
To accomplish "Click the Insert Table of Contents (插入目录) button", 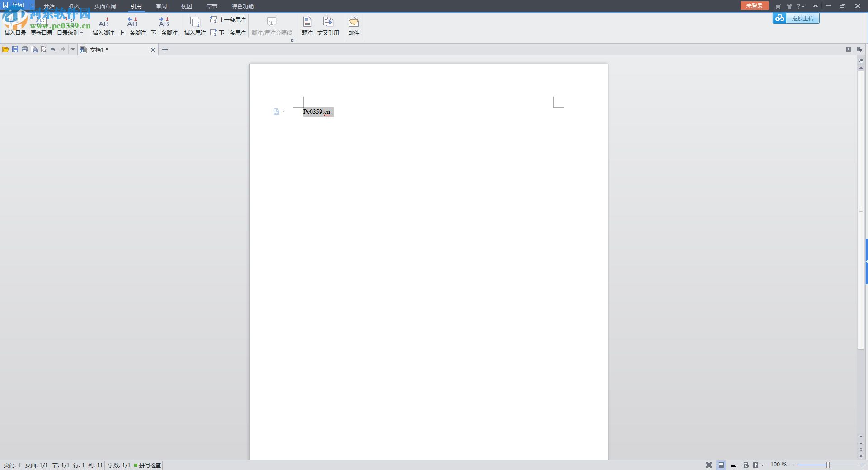I will [15, 26].
